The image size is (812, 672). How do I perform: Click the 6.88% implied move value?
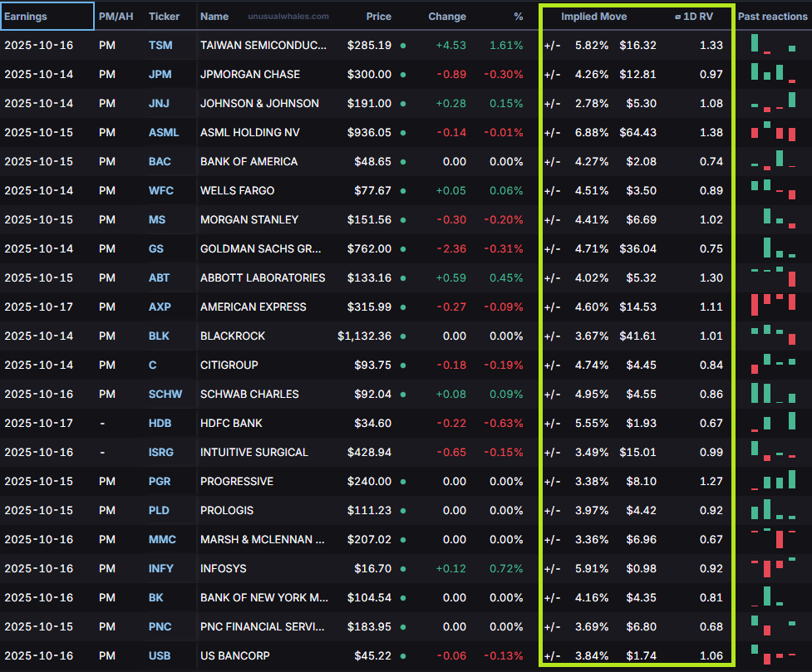click(x=592, y=132)
